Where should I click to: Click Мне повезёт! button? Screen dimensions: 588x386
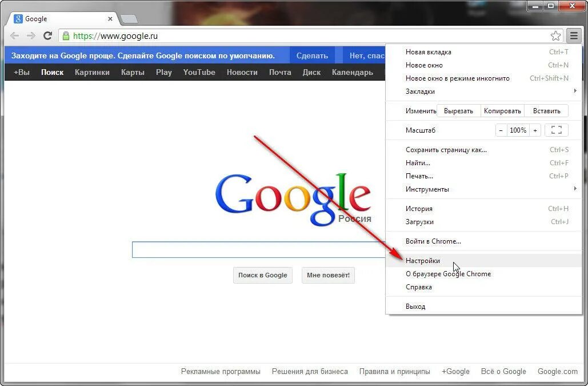[328, 275]
